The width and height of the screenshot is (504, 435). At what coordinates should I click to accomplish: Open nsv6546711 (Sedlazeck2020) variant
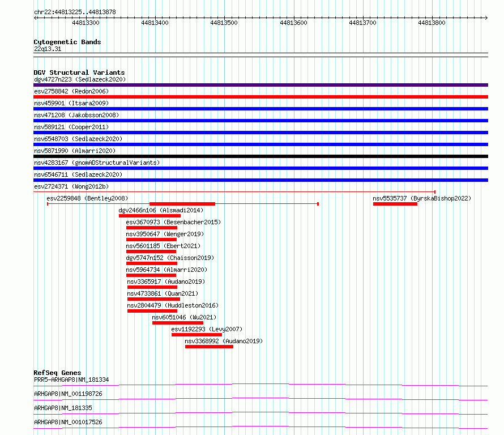point(78,174)
